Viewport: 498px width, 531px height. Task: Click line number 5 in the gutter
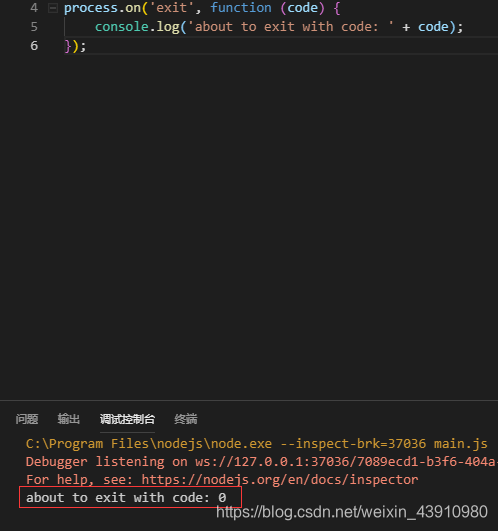click(x=34, y=27)
